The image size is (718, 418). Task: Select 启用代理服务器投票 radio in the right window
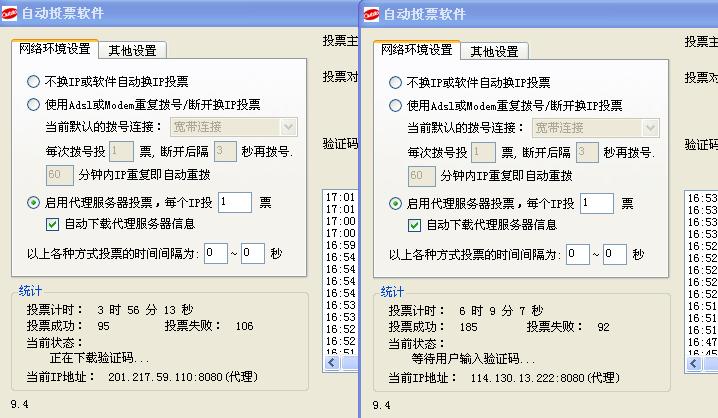(x=396, y=203)
